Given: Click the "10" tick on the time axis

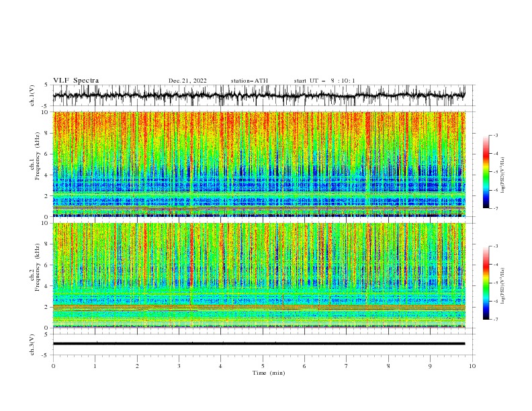Looking at the screenshot, I should pyautogui.click(x=472, y=366).
